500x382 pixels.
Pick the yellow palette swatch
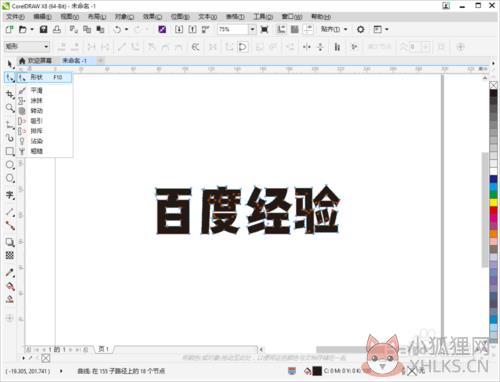click(493, 202)
